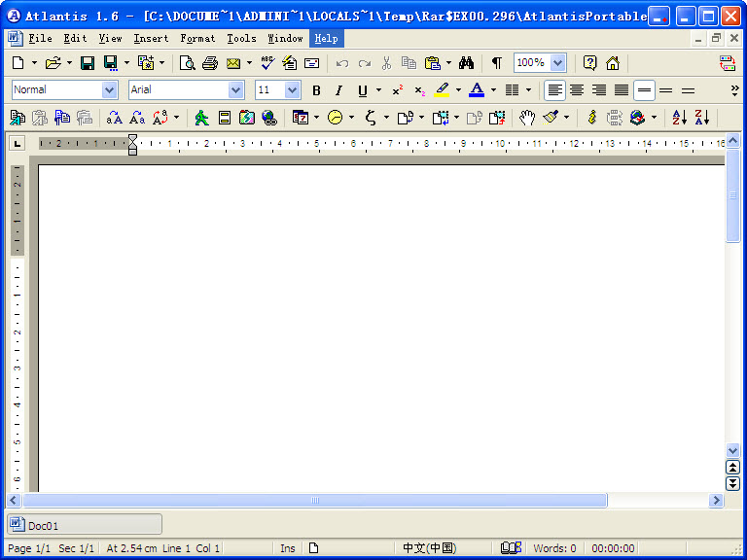The image size is (747, 560).
Task: Open Print Preview with the magnifier page icon
Action: coord(187,63)
